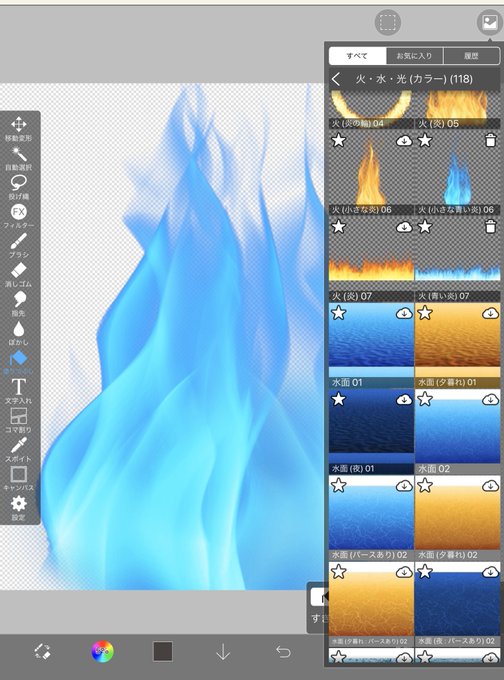The width and height of the screenshot is (504, 680).
Task: Choose the 火 (小さな炎) 06 orange flame thumbnail
Action: coord(371,173)
